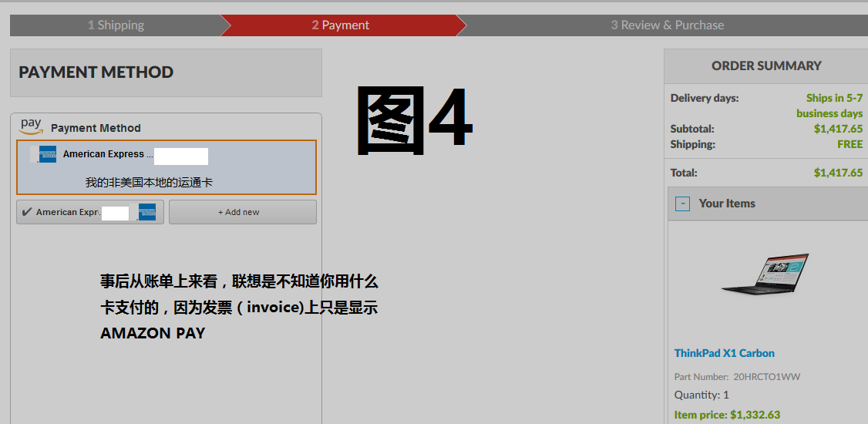The height and width of the screenshot is (424, 868).
Task: Collapse the Your Items section with minus icon
Action: [682, 204]
